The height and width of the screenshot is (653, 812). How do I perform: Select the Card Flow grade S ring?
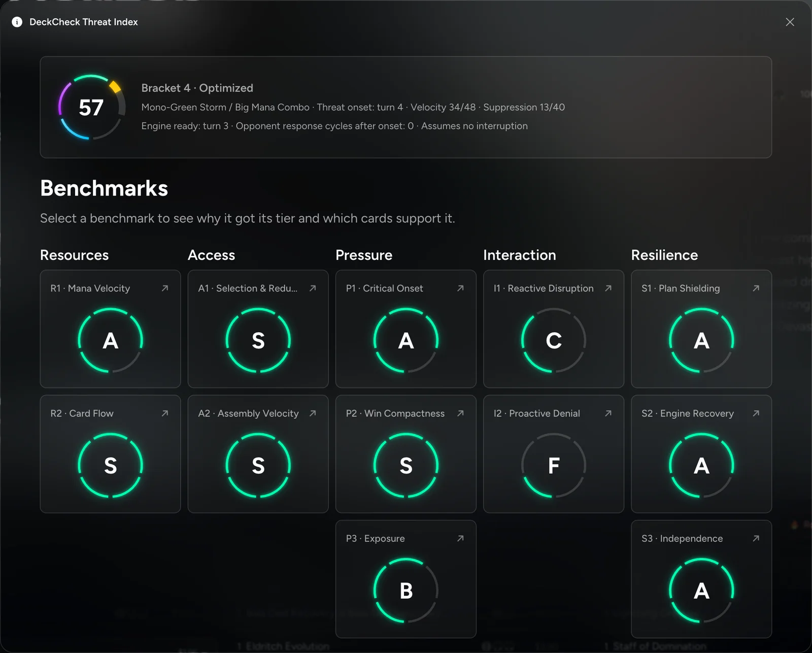110,465
